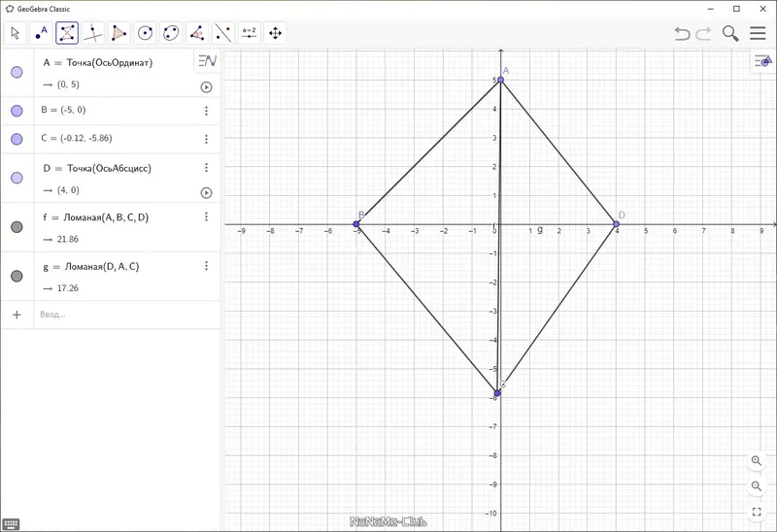This screenshot has width=777, height=532.
Task: Select the Polyline tool in toolbar
Action: [x=67, y=33]
